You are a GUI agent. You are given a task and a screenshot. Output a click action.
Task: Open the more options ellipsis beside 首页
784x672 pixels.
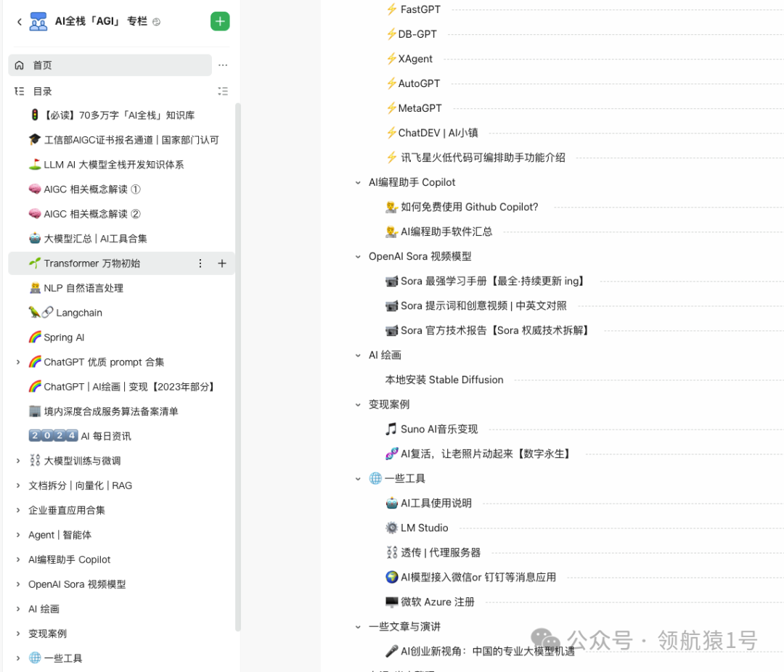(223, 65)
